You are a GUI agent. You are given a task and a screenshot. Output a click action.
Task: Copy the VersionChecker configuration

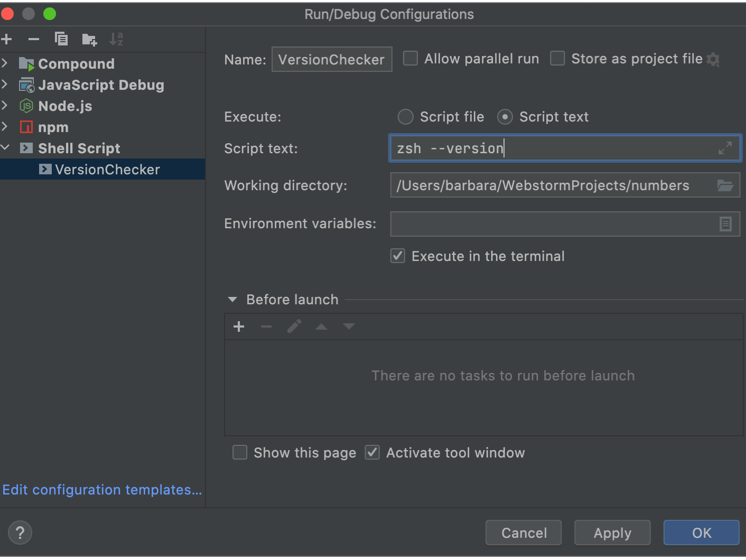61,39
